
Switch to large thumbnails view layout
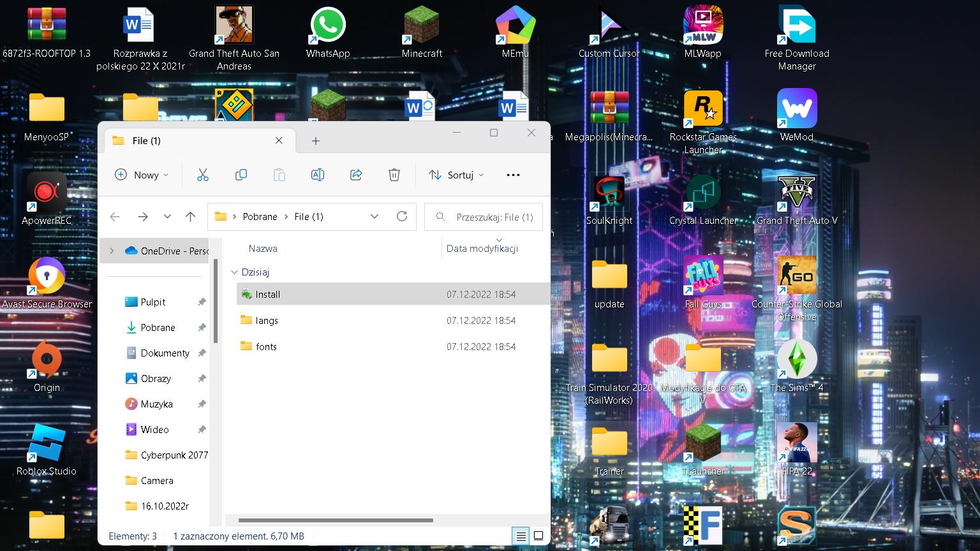538,536
